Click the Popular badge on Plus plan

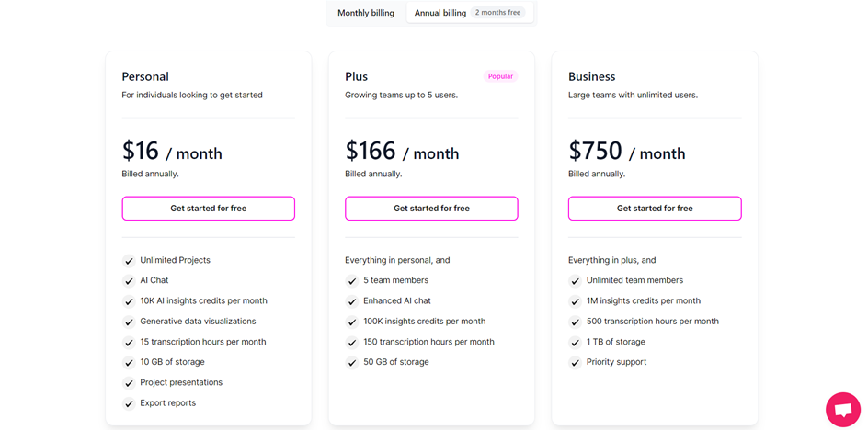pos(500,76)
